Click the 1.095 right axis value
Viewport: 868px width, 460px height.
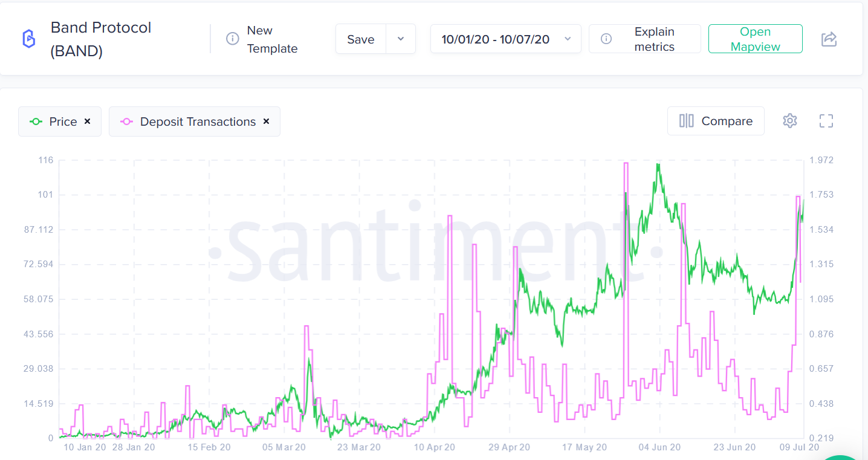821,299
